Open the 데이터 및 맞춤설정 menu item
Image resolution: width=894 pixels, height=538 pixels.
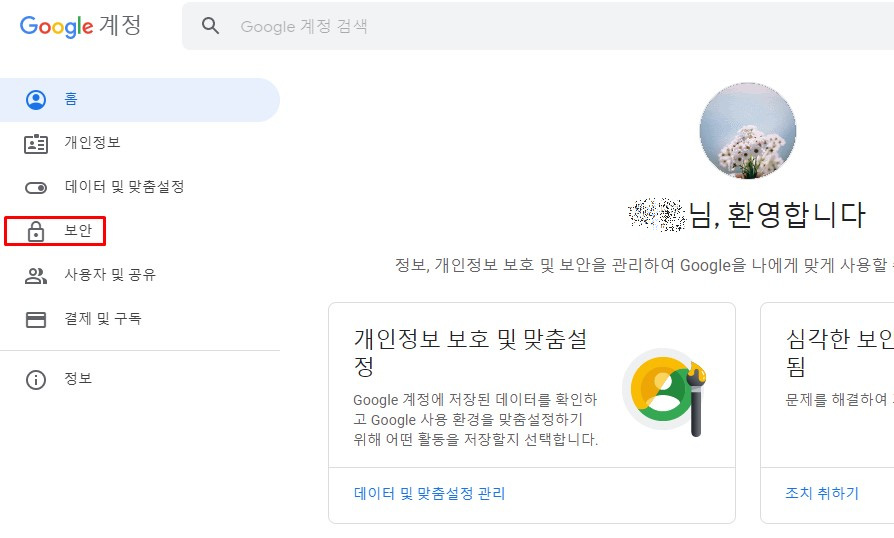point(140,187)
